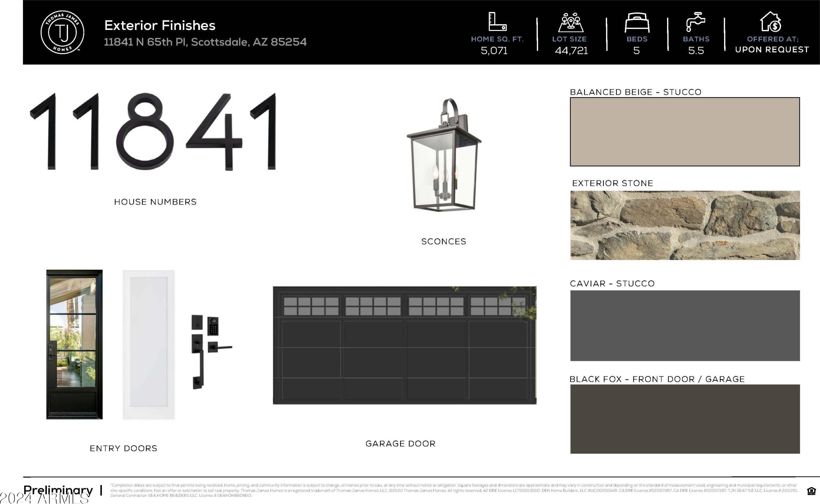Click the EXTERIOR STONE label
Image resolution: width=820 pixels, height=504 pixels.
point(613,183)
